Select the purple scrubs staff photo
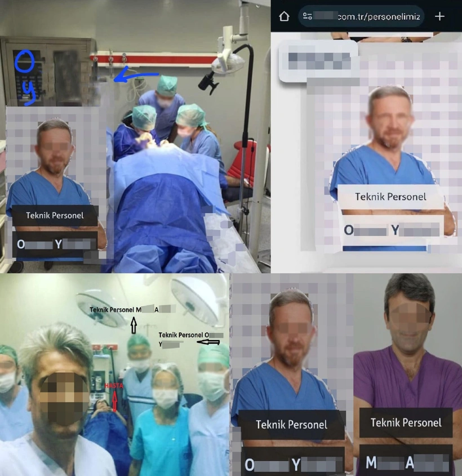The image size is (462, 476). (408, 338)
